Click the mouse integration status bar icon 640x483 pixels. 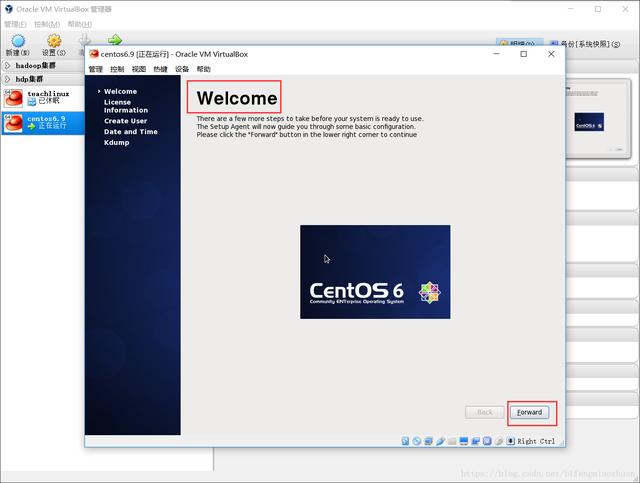point(499,441)
